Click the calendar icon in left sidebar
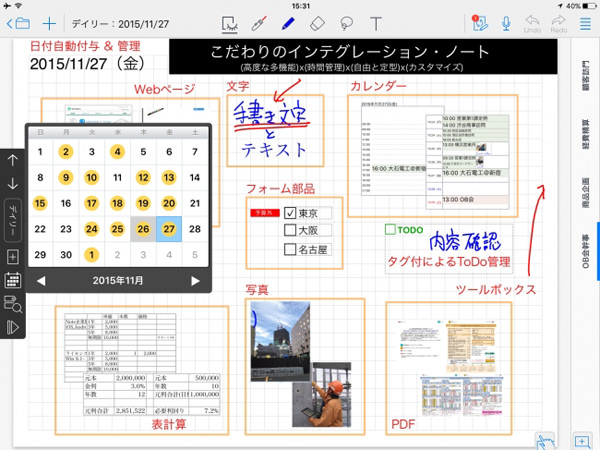This screenshot has height=450, width=600. tap(13, 279)
